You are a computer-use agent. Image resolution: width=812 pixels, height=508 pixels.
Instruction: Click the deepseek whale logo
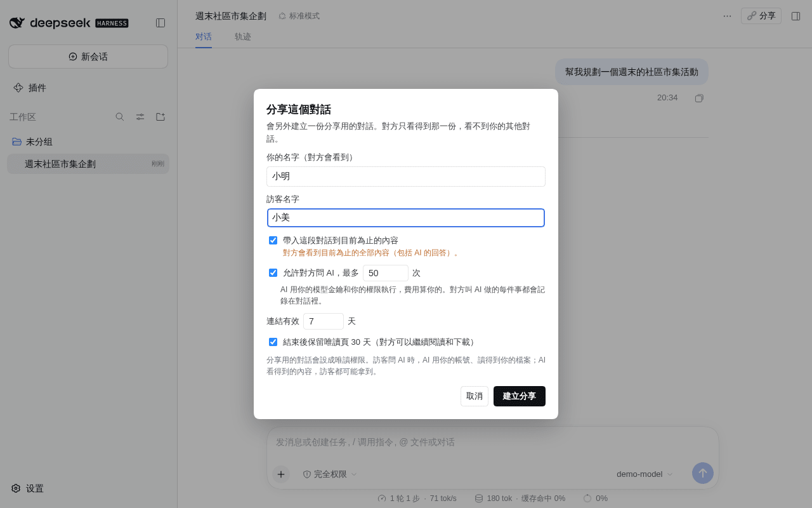point(17,23)
